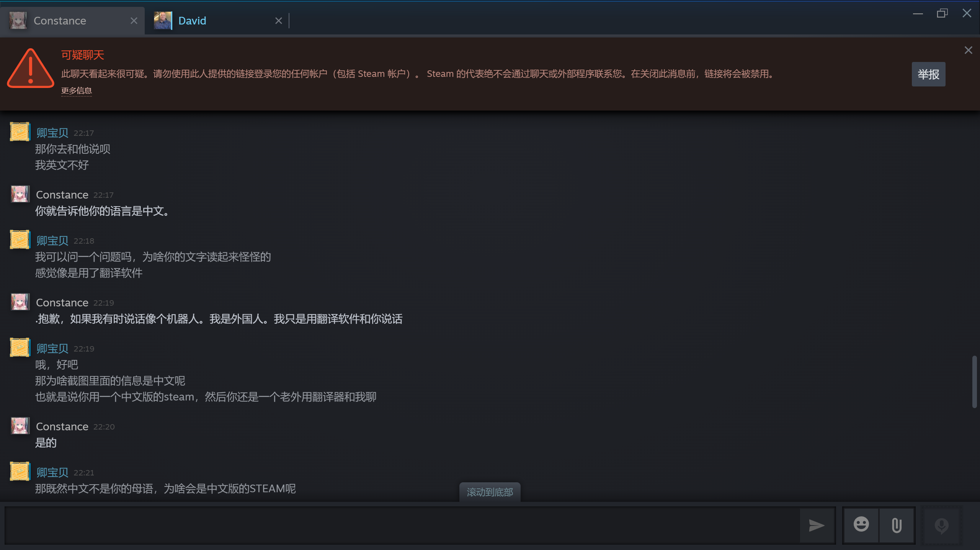980x550 pixels.
Task: Click the chat message input field
Action: pos(402,525)
